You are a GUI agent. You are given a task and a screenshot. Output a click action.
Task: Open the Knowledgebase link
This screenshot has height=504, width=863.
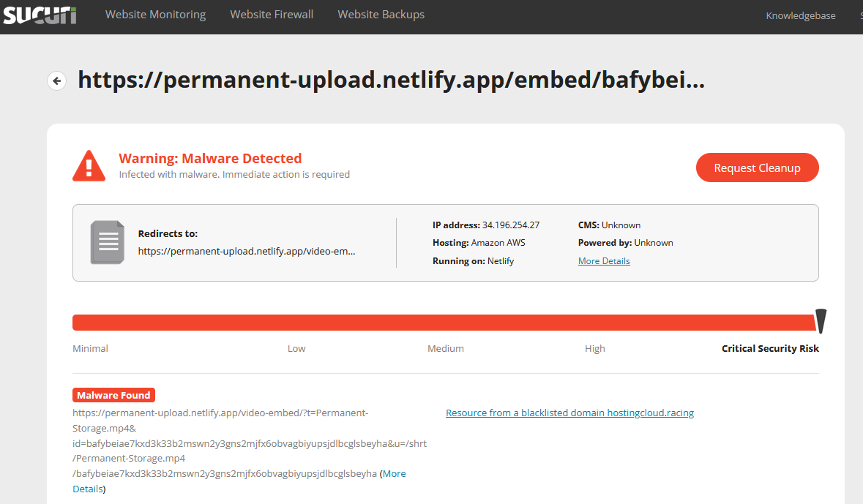coord(800,15)
